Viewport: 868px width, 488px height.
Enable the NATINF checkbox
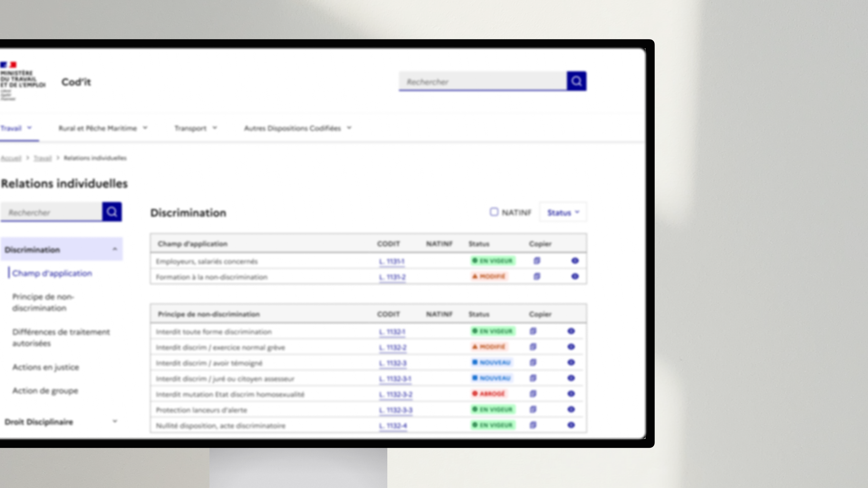494,212
